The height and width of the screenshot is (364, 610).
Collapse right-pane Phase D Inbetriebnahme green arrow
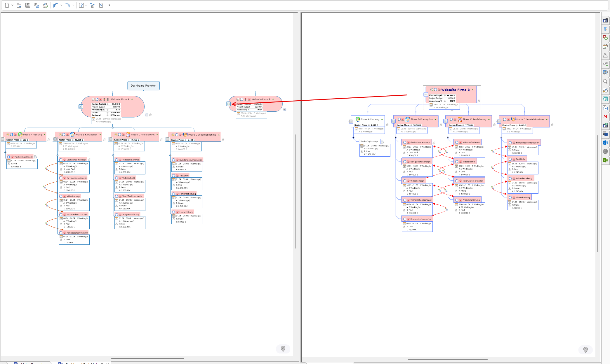[547, 119]
